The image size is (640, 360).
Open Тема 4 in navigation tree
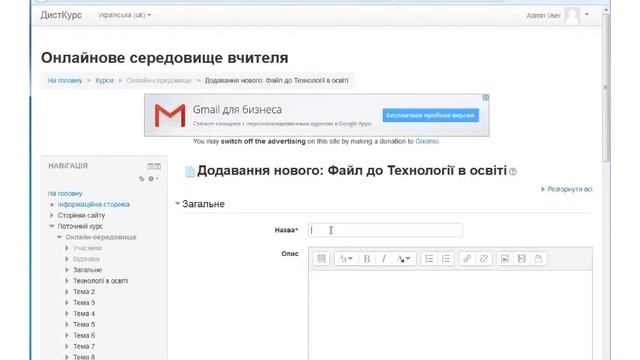click(x=84, y=313)
